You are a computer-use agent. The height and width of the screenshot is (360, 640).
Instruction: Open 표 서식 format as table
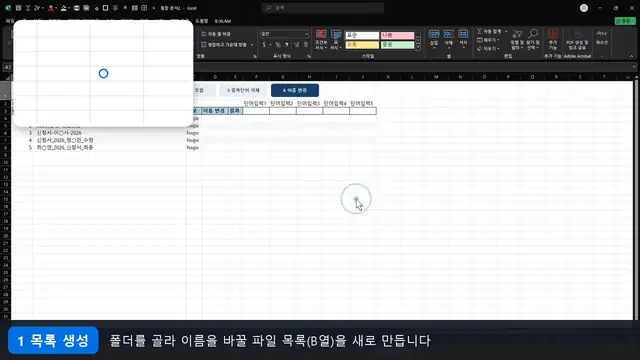336,40
